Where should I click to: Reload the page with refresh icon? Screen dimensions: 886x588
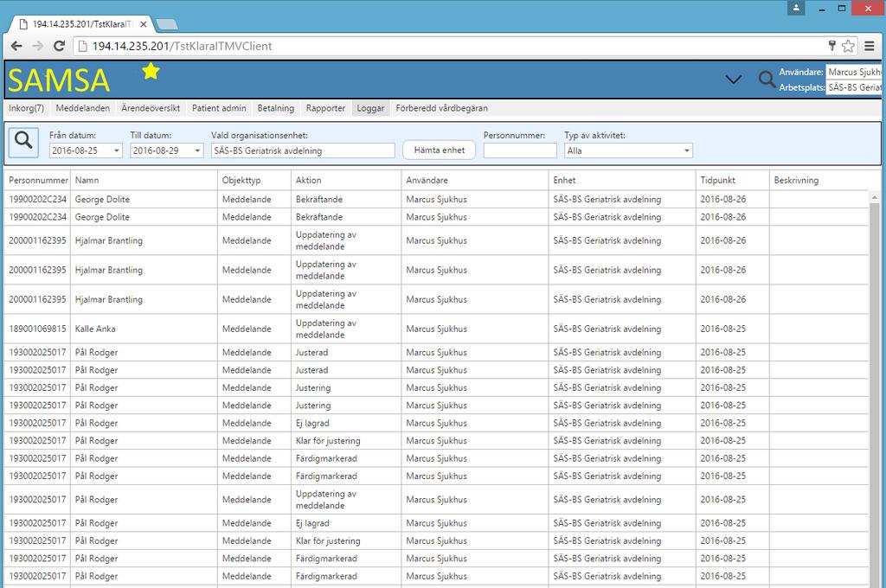click(x=60, y=47)
